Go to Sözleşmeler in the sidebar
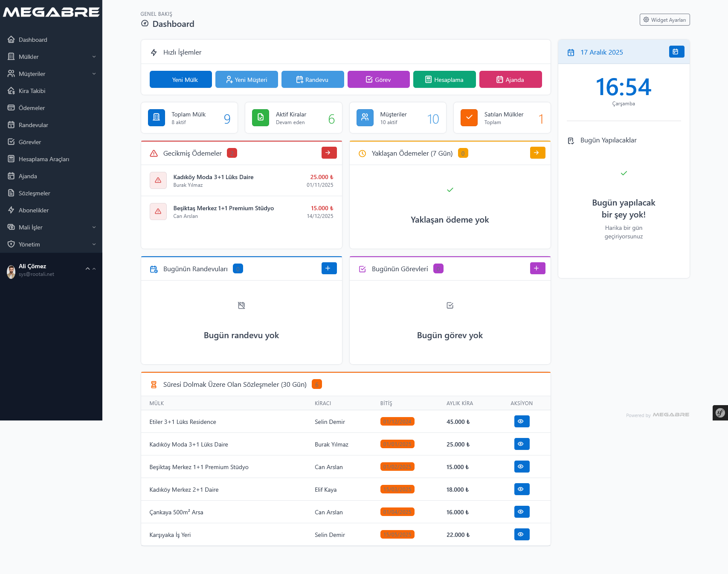Image resolution: width=728 pixels, height=574 pixels. pos(34,193)
